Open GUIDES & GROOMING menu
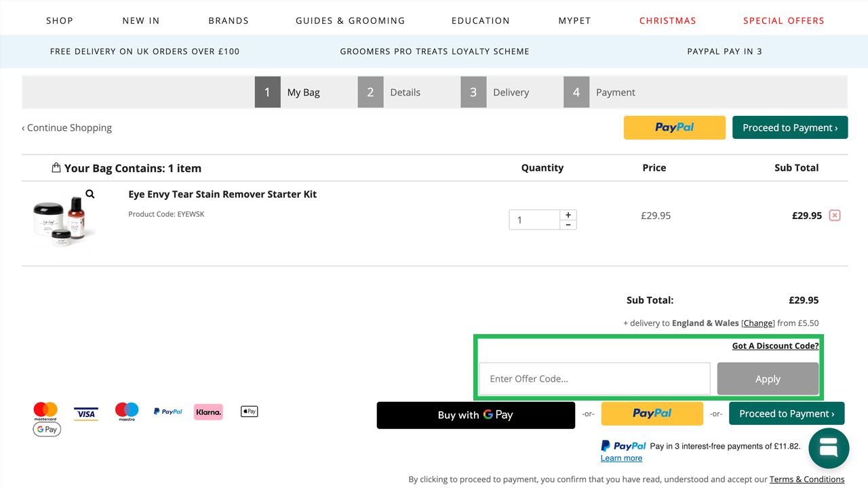 pyautogui.click(x=350, y=20)
